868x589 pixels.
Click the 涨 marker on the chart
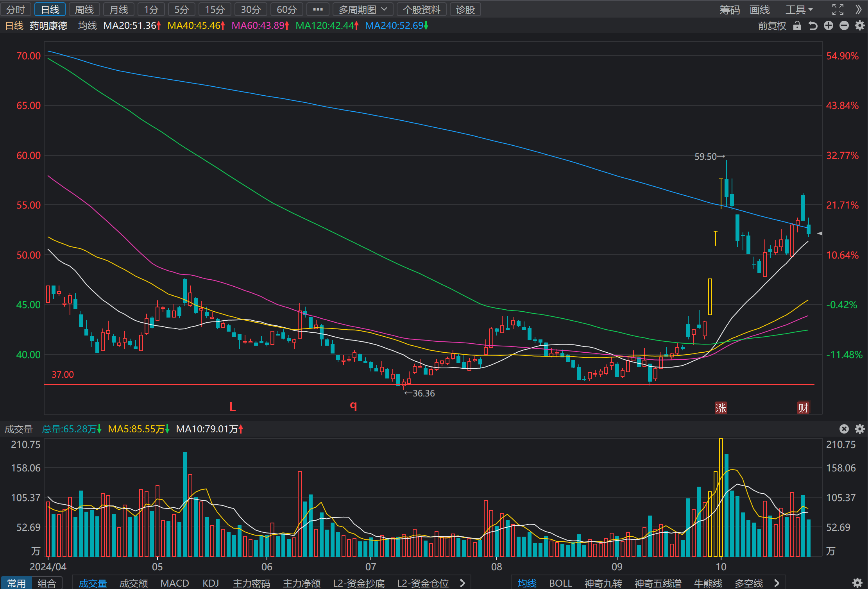tap(721, 408)
